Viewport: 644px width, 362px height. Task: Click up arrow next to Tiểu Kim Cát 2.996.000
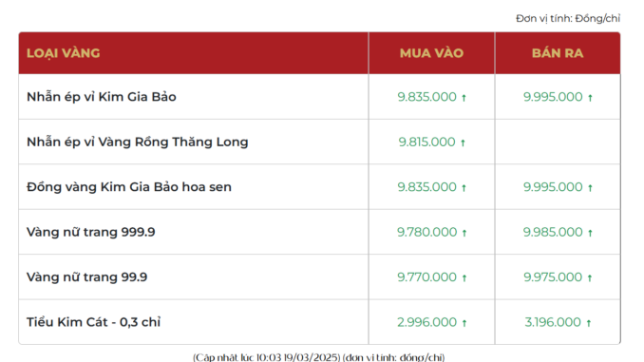(464, 323)
